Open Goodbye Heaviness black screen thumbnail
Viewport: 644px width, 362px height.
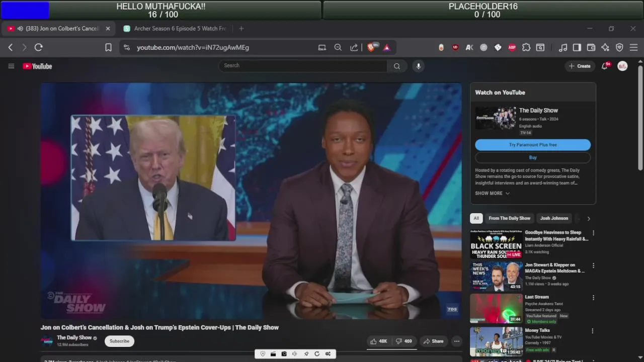pos(496,244)
